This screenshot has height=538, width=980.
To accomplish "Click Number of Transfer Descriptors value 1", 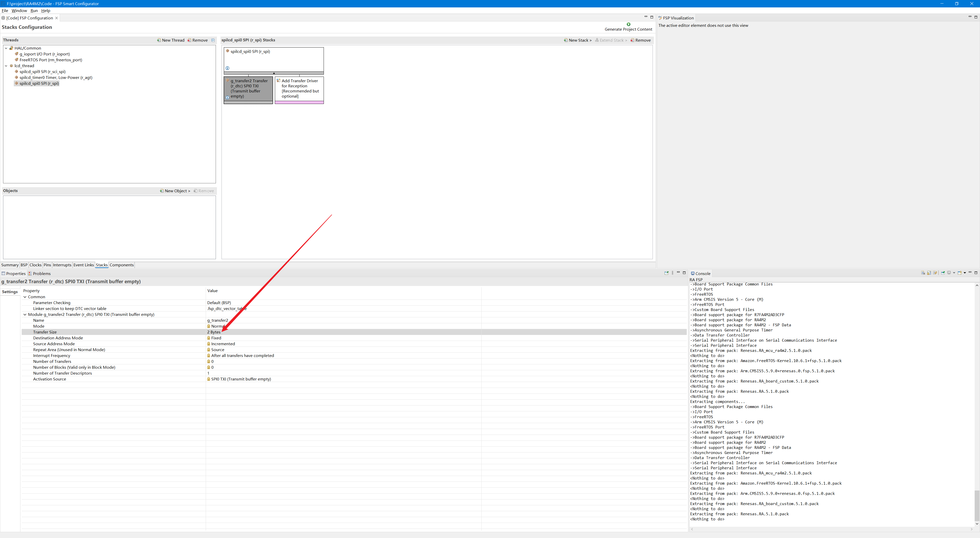I will [208, 373].
